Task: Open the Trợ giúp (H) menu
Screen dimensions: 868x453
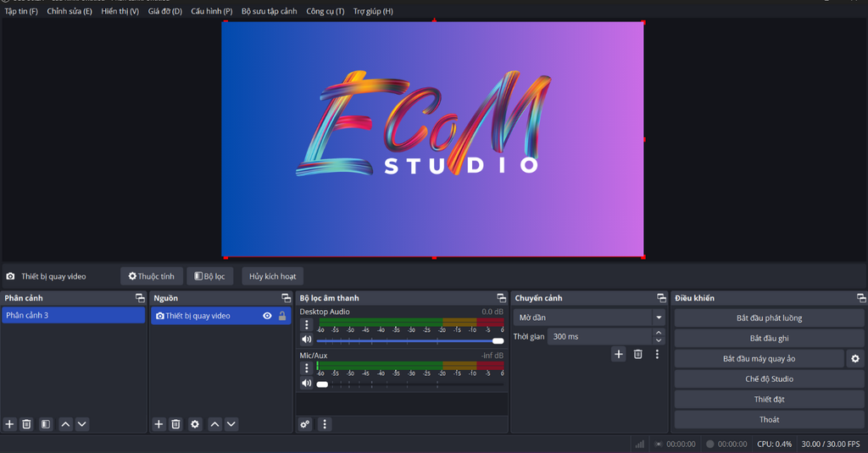Action: tap(373, 11)
